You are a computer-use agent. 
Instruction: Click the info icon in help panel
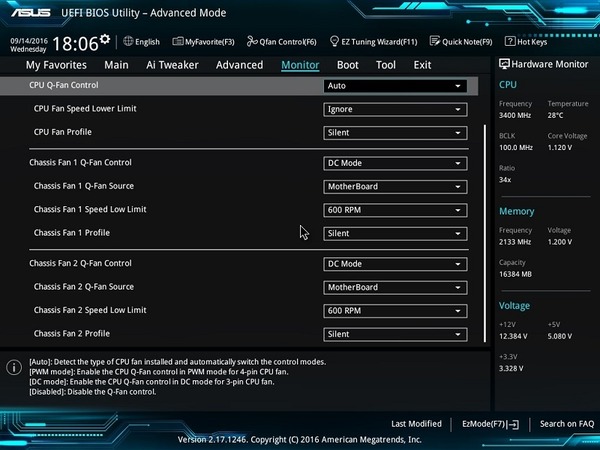pyautogui.click(x=13, y=367)
